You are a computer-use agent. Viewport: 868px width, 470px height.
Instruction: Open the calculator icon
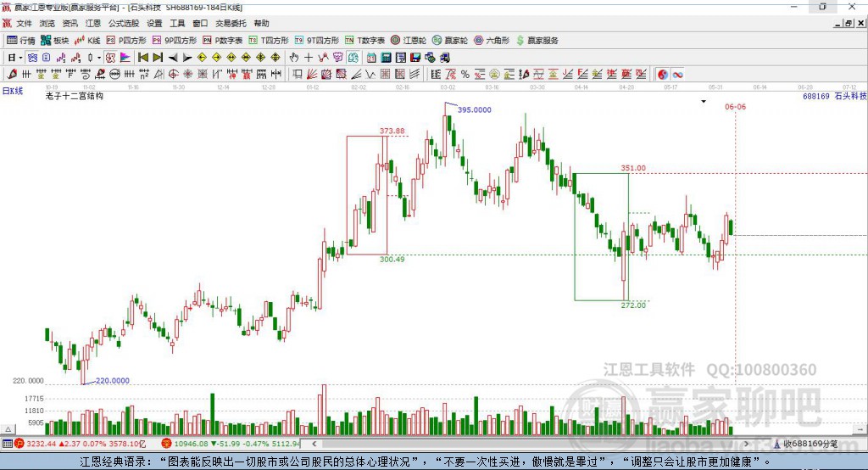(x=387, y=58)
